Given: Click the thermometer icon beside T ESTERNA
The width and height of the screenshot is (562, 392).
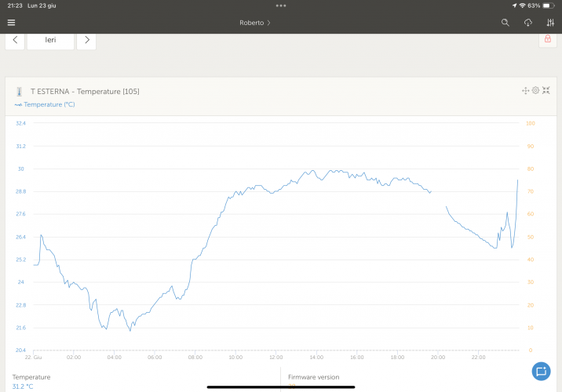Looking at the screenshot, I should pos(19,92).
